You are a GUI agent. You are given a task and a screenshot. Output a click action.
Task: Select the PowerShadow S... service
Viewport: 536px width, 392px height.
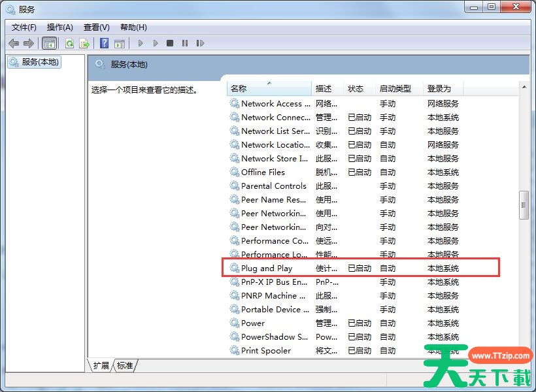tap(344, 337)
